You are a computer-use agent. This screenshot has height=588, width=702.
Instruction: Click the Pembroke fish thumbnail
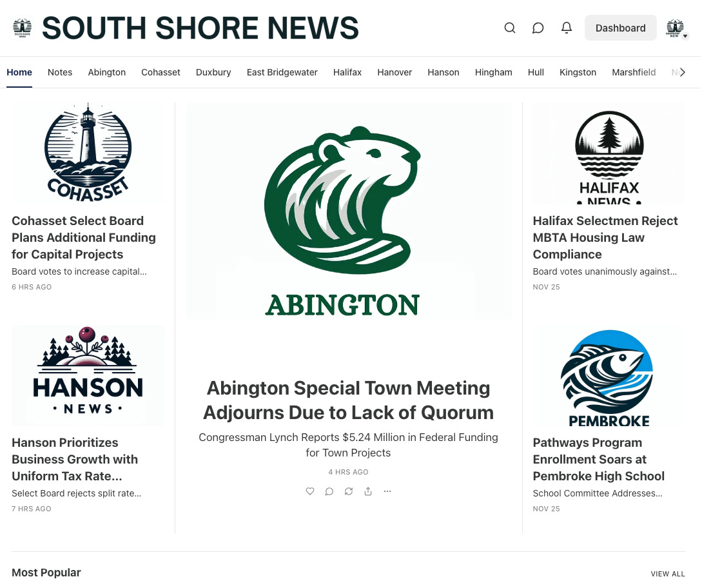[609, 375]
